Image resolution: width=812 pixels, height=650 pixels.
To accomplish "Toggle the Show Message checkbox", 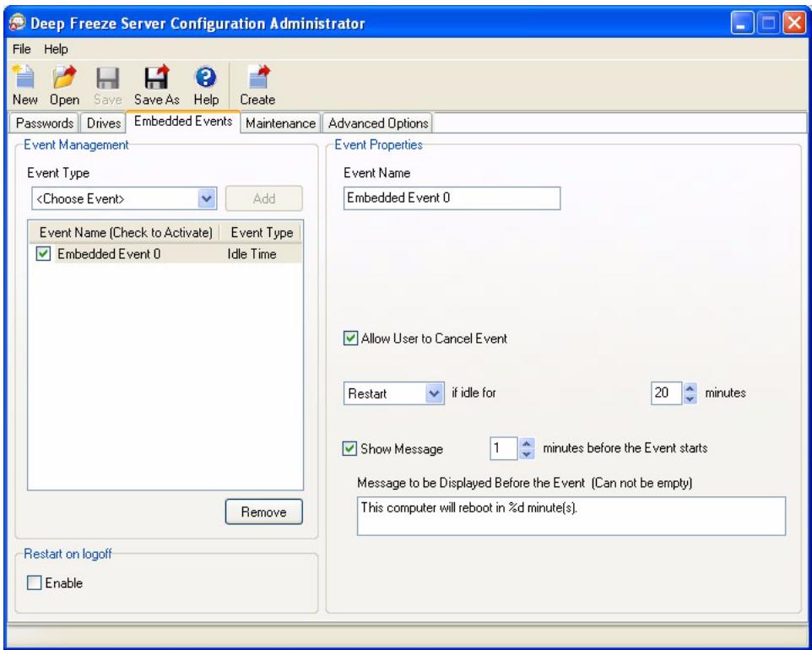I will [x=350, y=448].
